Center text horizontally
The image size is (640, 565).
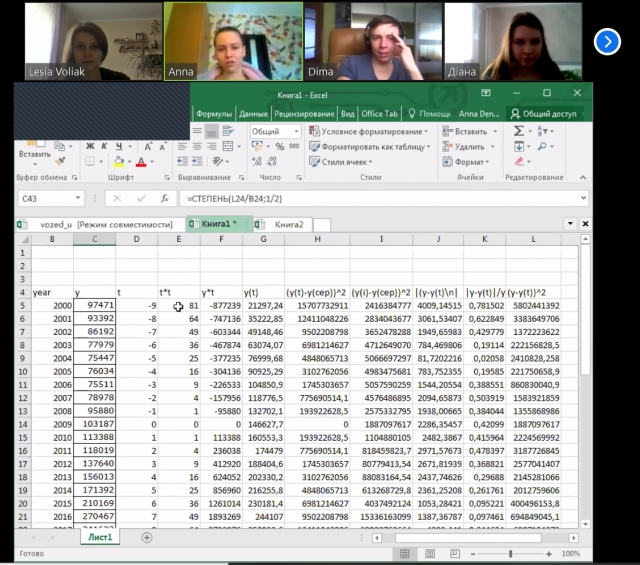tap(197, 147)
